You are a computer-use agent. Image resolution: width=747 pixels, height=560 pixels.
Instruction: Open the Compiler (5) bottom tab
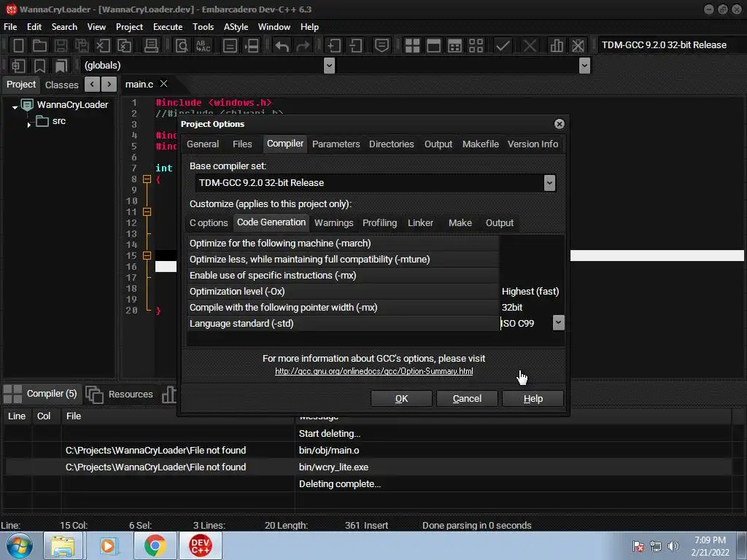coord(42,394)
